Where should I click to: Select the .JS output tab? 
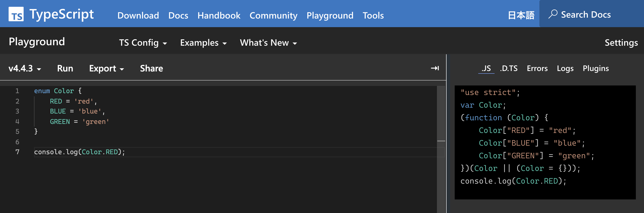tap(486, 69)
